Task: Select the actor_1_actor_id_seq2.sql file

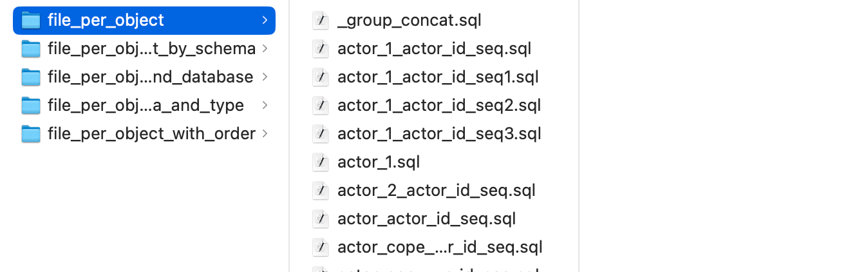Action: tap(439, 106)
